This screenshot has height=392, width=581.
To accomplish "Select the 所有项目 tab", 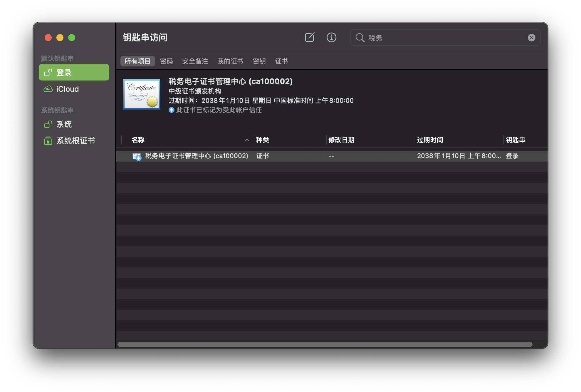I will click(x=137, y=61).
